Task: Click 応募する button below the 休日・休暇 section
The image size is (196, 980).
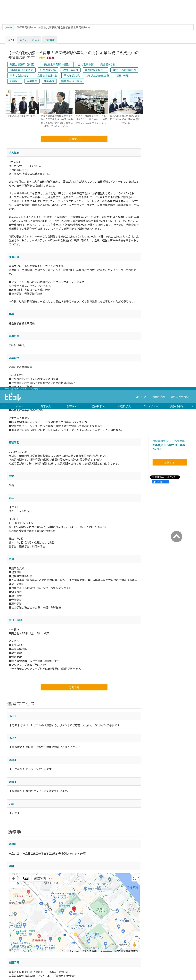Action: [x=74, y=687]
